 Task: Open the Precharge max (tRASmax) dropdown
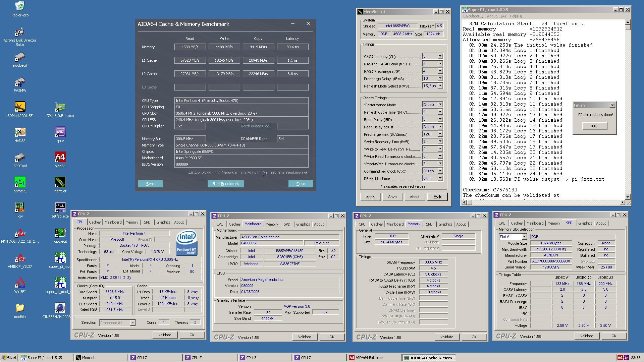pyautogui.click(x=440, y=134)
